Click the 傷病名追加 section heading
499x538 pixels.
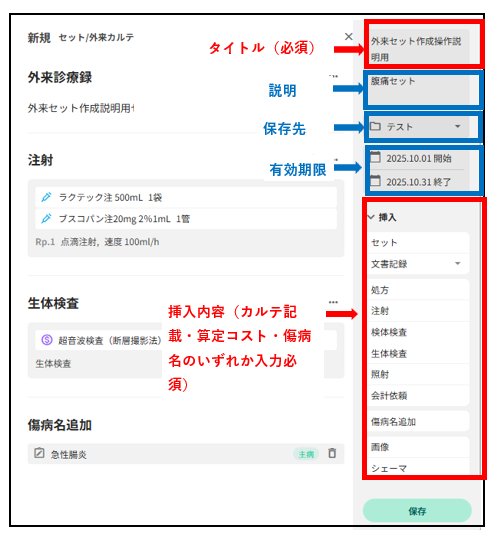point(60,425)
